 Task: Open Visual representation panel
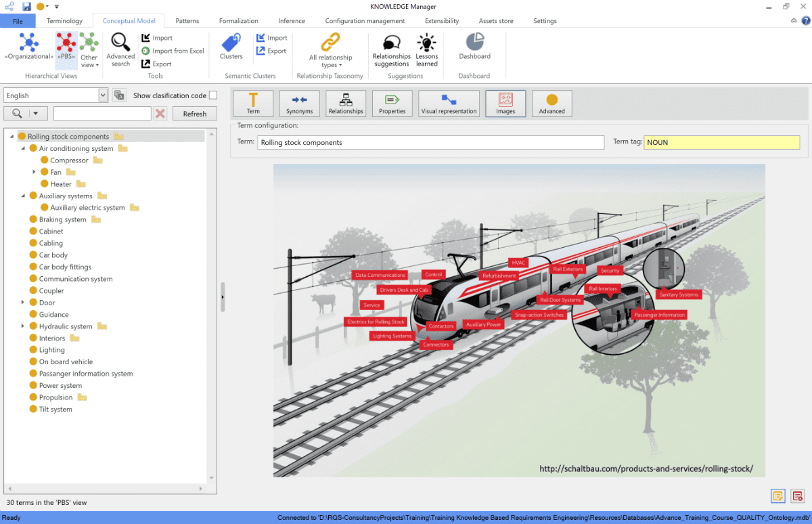point(449,104)
